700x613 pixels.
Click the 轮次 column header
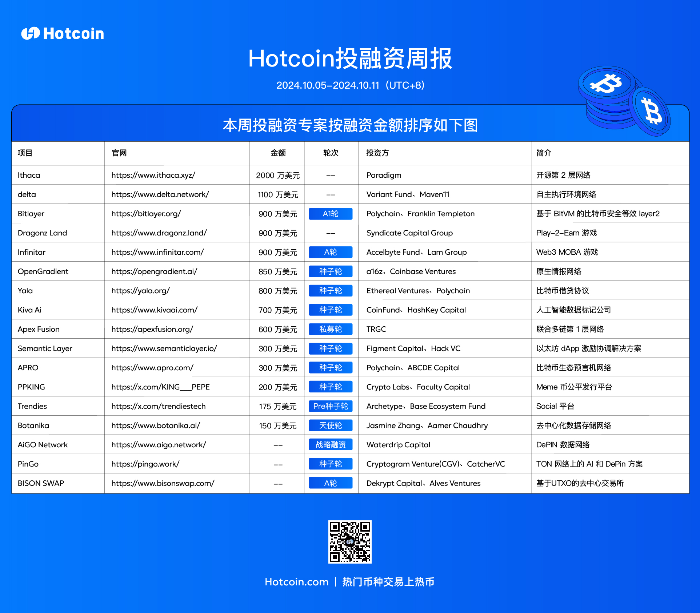pos(331,153)
